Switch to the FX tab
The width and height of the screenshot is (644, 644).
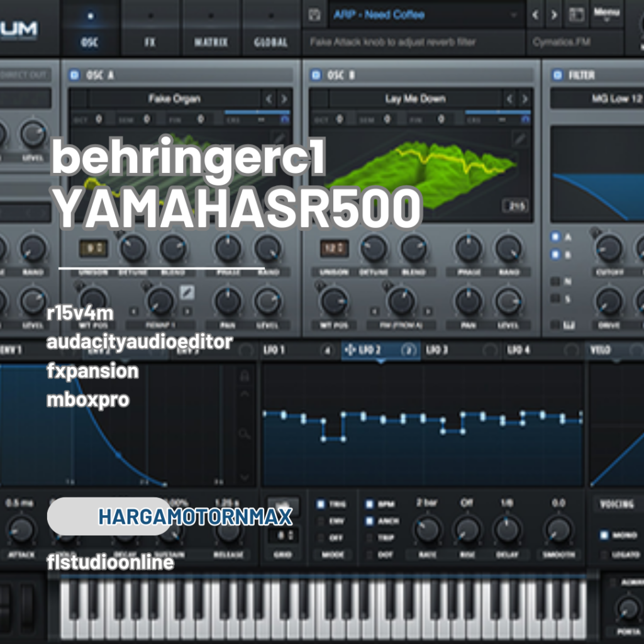(150, 28)
